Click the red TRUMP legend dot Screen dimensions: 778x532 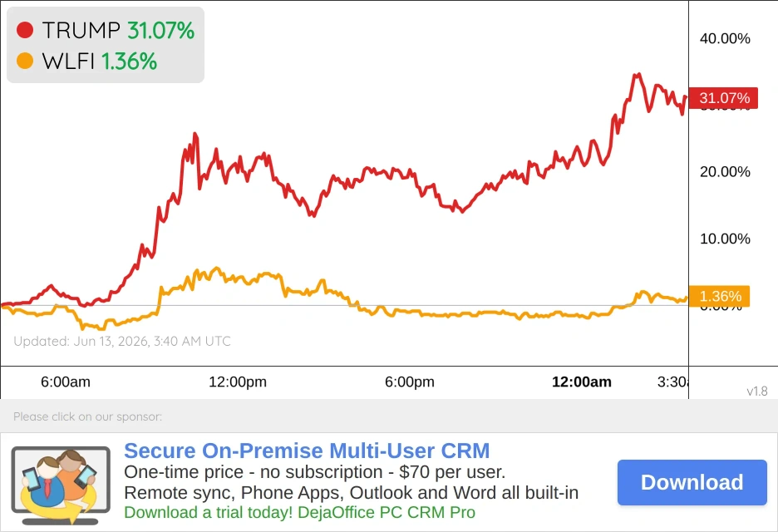25,30
